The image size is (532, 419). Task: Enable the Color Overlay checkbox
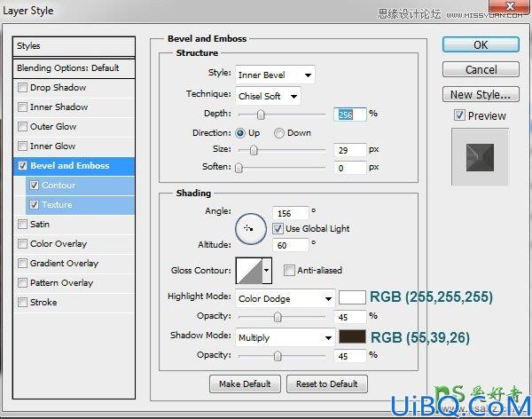coord(22,243)
